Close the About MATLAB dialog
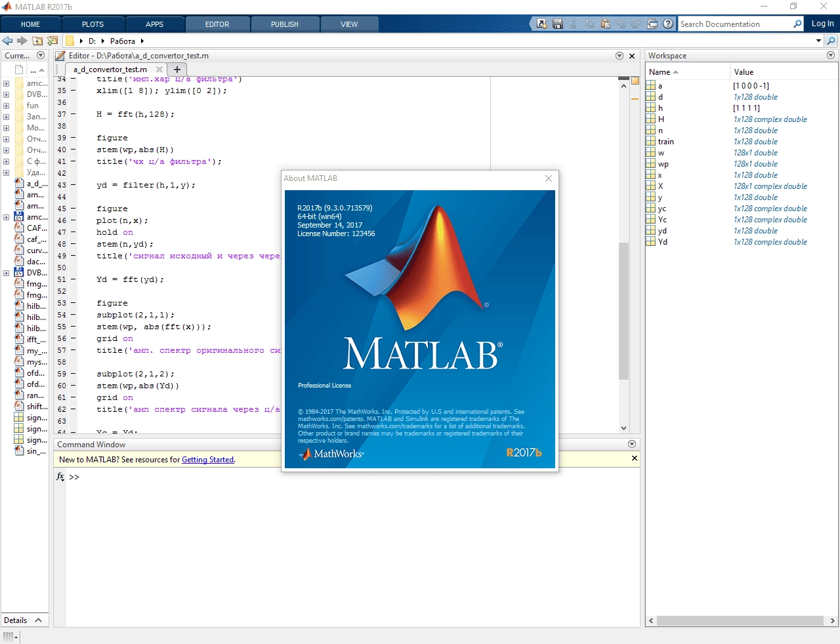The width and height of the screenshot is (840, 644). tap(549, 178)
